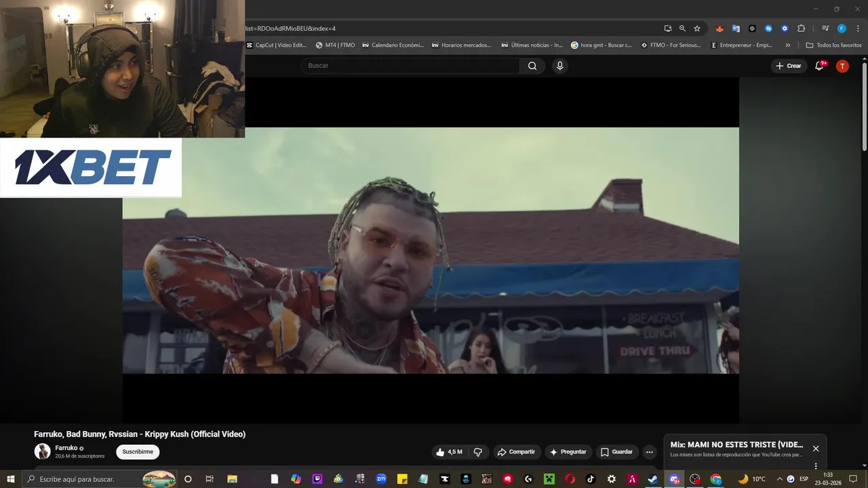Click the Preguntar button

[x=568, y=452]
